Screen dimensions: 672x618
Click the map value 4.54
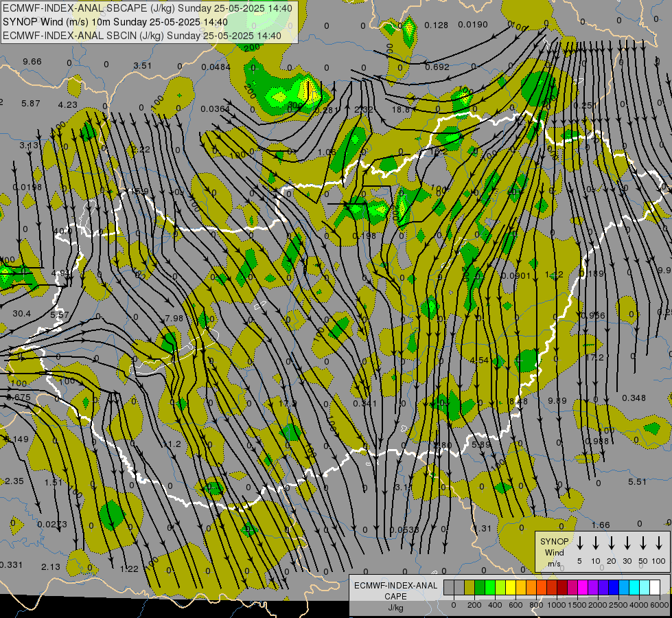(x=479, y=360)
